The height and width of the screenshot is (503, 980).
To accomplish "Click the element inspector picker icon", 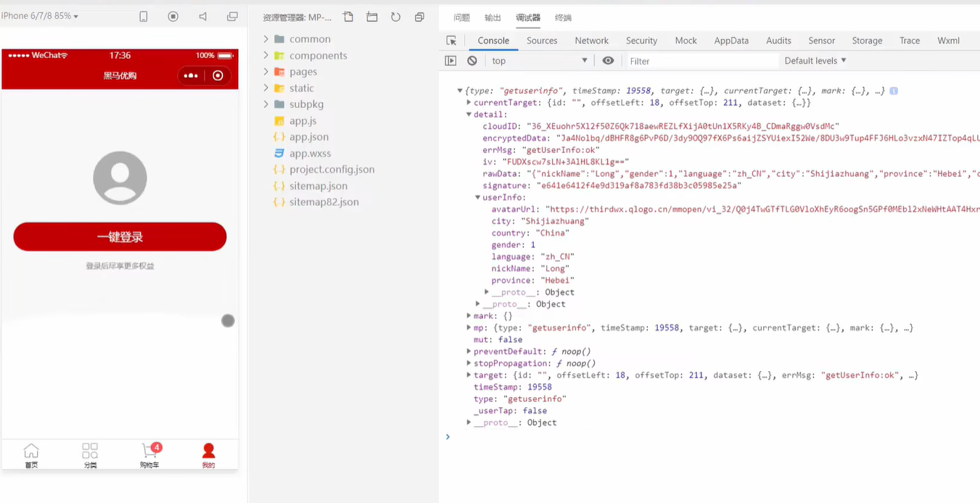I will [451, 41].
